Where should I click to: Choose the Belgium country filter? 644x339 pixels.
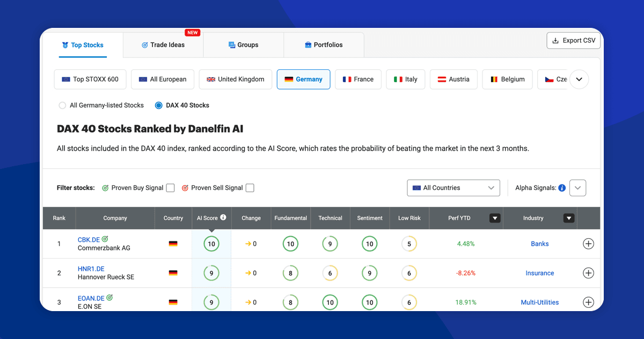click(507, 79)
